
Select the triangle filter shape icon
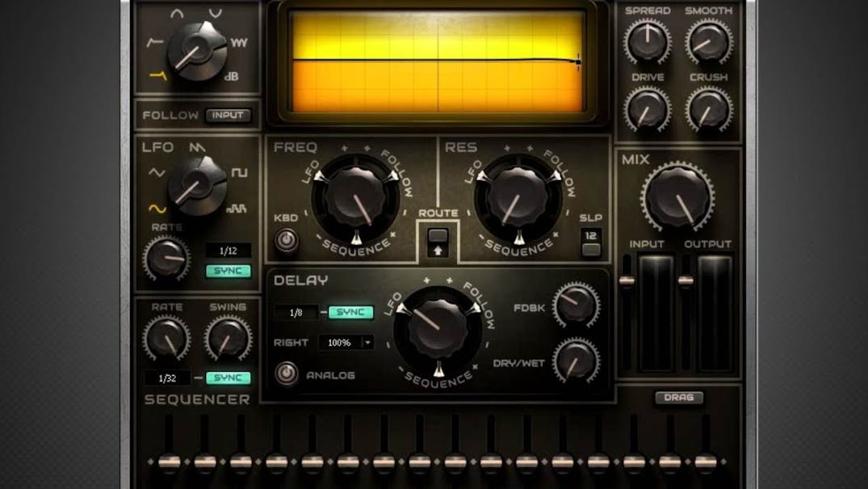178,12
